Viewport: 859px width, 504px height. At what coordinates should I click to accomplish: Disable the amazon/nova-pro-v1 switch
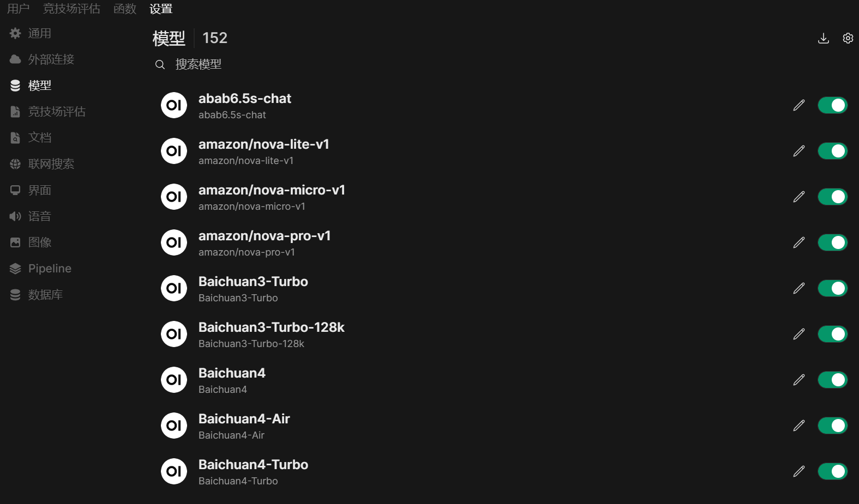pos(832,242)
